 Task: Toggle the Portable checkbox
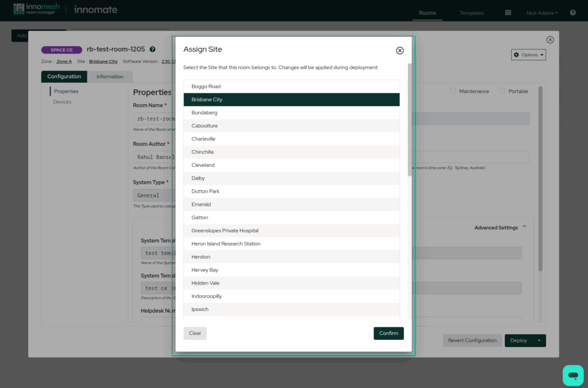pyautogui.click(x=502, y=91)
